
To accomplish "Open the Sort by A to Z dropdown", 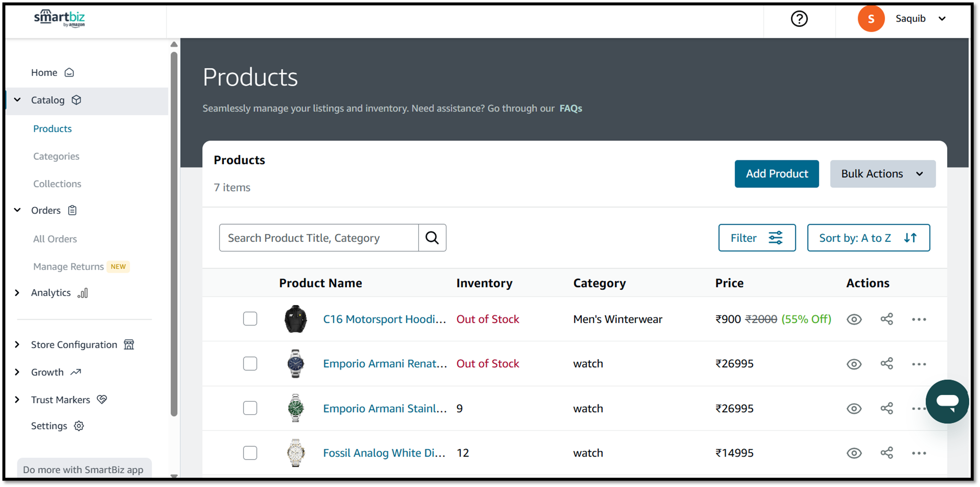I will point(868,238).
